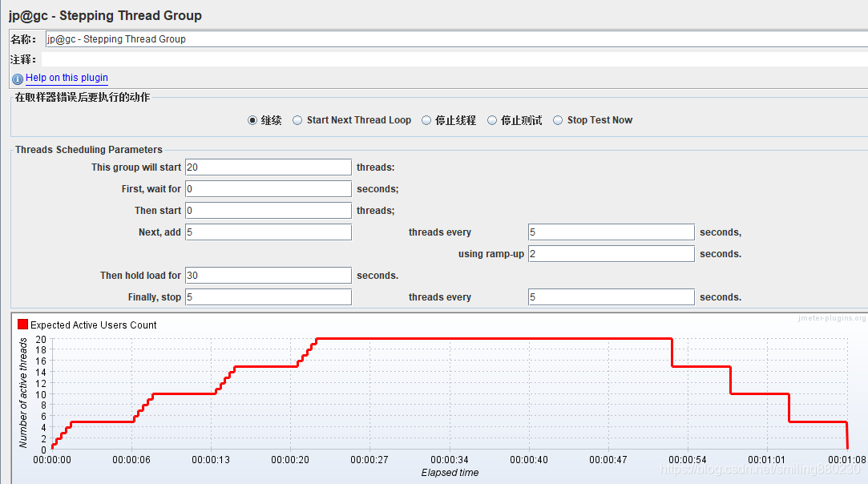Focus the Then start threads field
The width and height of the screenshot is (868, 484).
[x=268, y=211]
